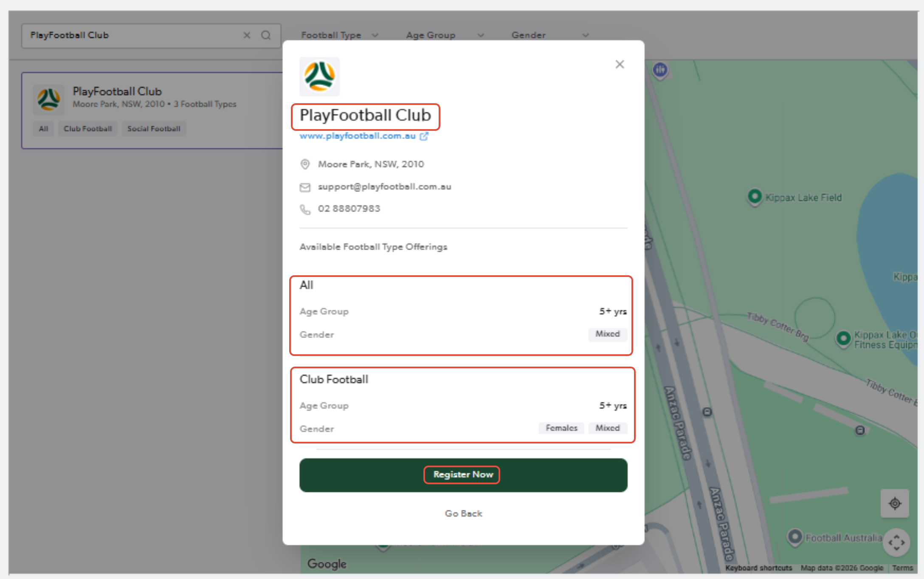
Task: Select the Club Football tag on the result card
Action: (x=88, y=129)
